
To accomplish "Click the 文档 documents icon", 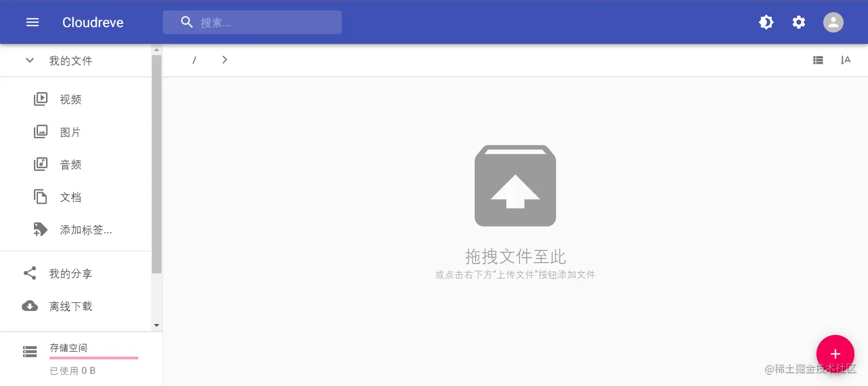I will coord(40,197).
